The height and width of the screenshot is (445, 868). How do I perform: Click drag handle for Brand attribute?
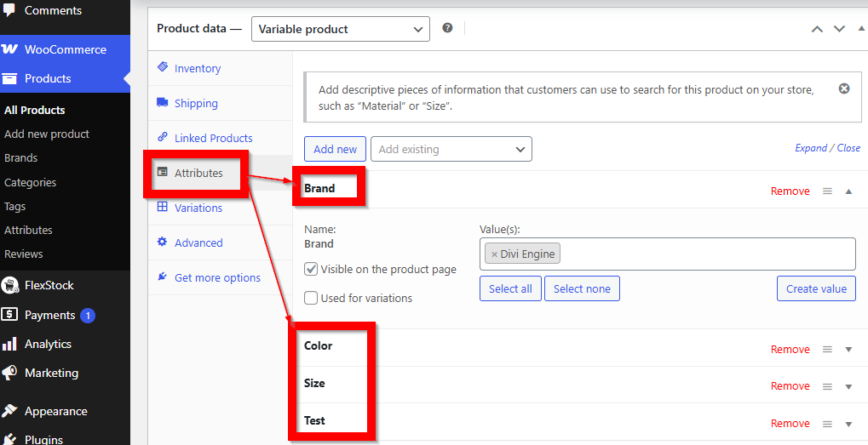coord(828,191)
